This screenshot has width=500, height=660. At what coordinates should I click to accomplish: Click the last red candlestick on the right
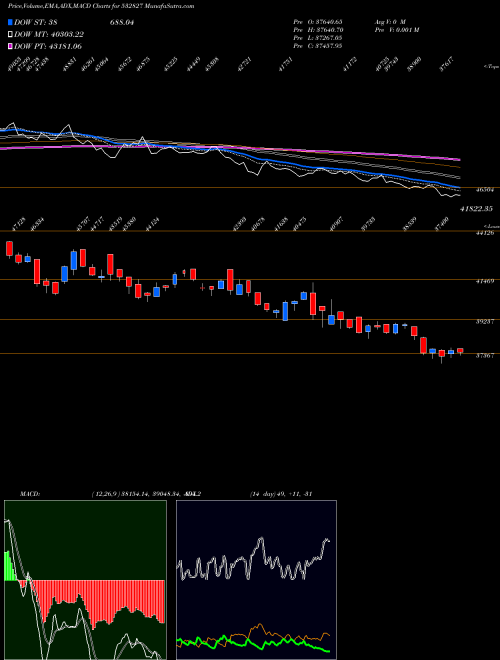pos(460,351)
